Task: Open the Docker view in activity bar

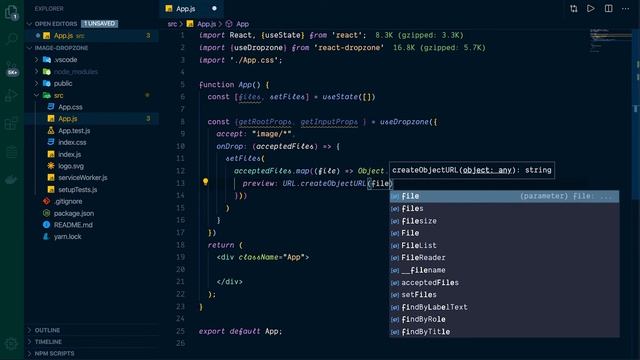Action: [x=11, y=179]
